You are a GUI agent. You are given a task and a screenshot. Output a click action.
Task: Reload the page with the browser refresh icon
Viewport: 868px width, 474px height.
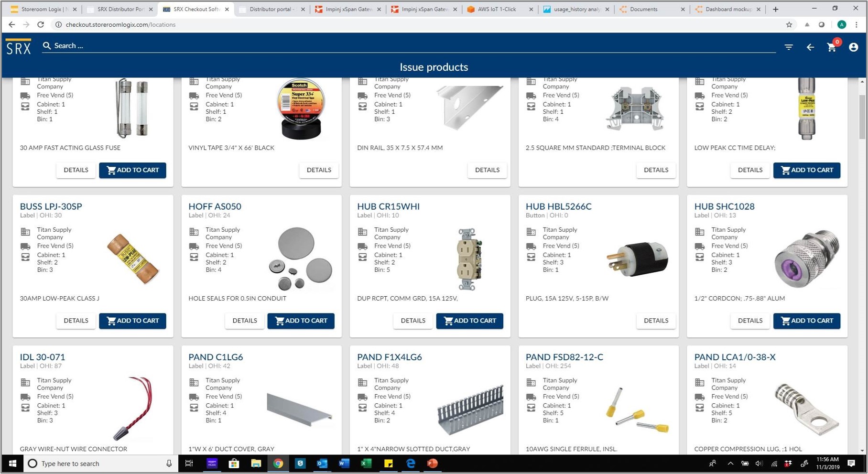pyautogui.click(x=41, y=24)
